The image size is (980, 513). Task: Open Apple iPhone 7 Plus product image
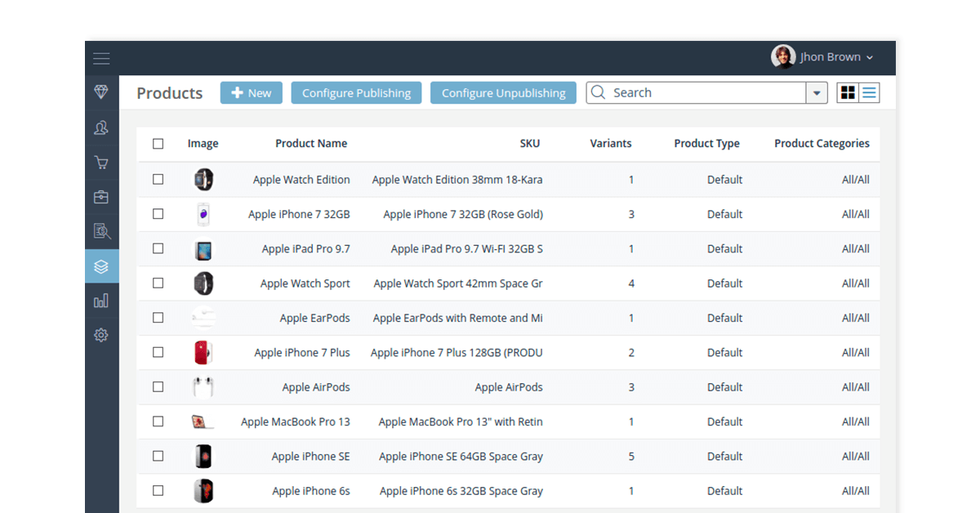pyautogui.click(x=203, y=353)
